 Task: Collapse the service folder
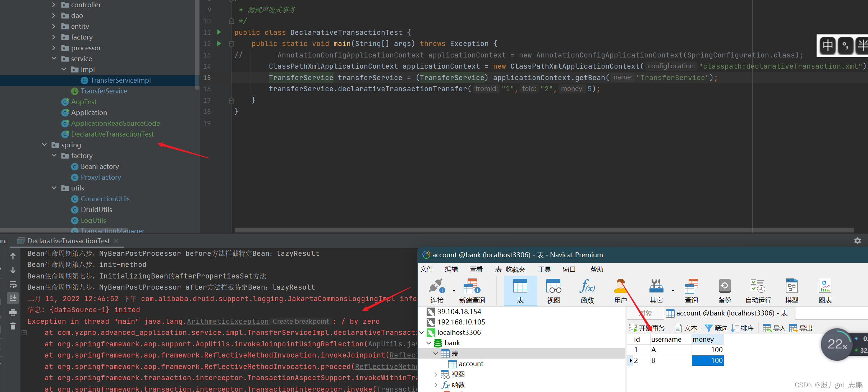(54, 59)
